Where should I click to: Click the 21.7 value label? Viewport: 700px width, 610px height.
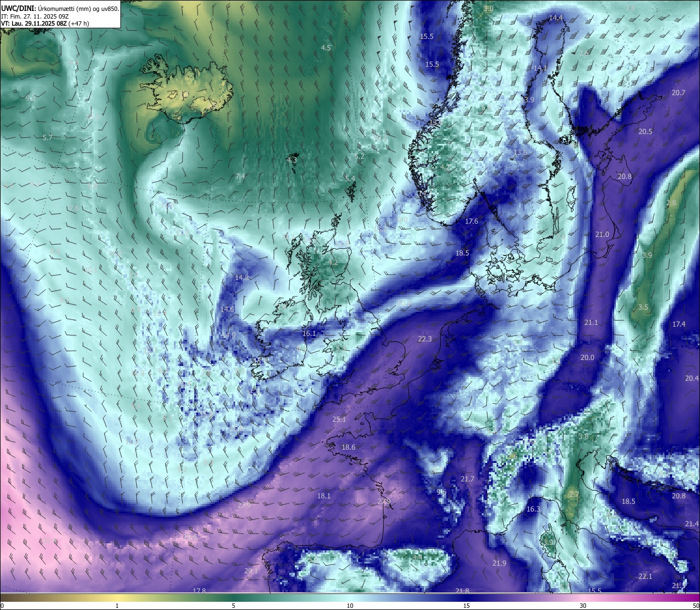(467, 479)
